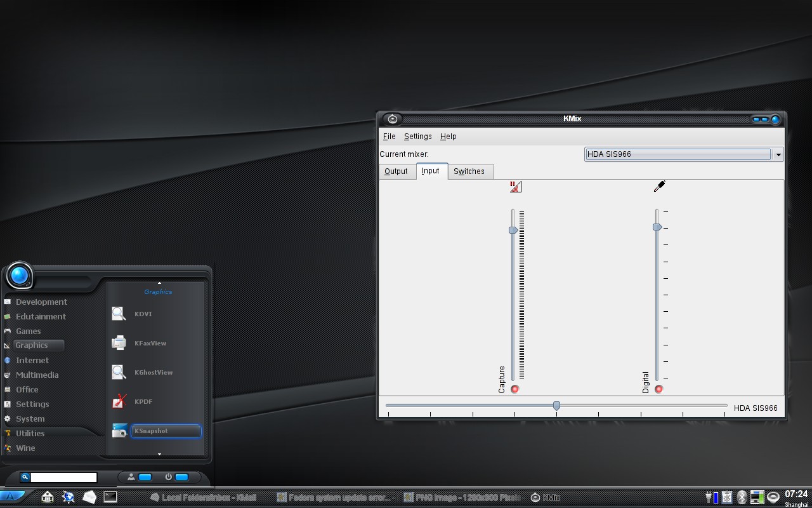Image resolution: width=812 pixels, height=508 pixels.
Task: Click the PNG image taskbar button
Action: point(462,497)
